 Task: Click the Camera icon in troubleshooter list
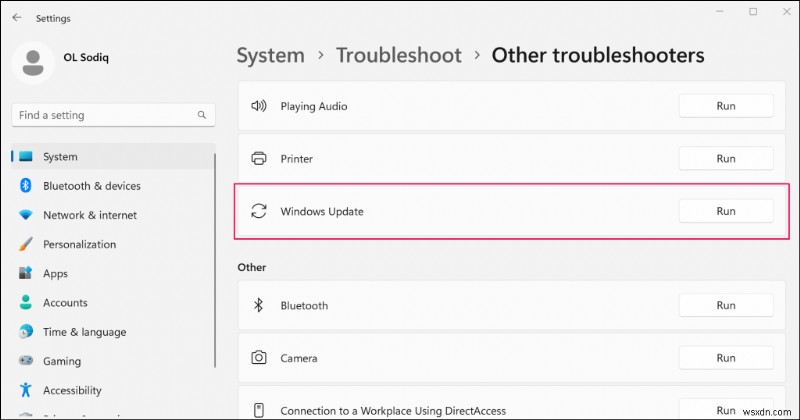(x=259, y=357)
